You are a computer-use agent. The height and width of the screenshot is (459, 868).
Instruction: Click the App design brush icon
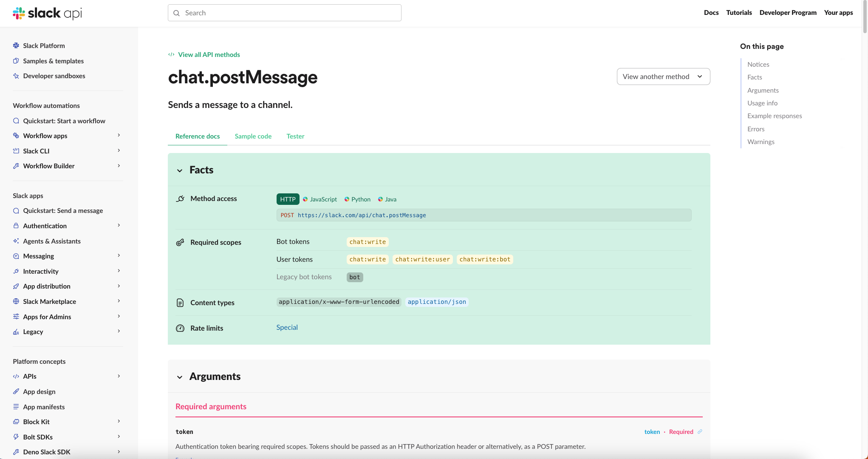coord(16,391)
